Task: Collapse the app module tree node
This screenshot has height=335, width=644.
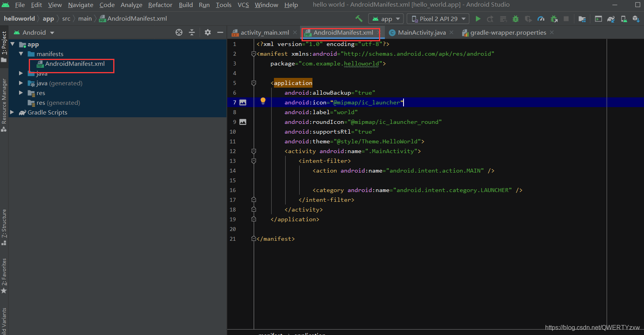Action: click(x=13, y=44)
